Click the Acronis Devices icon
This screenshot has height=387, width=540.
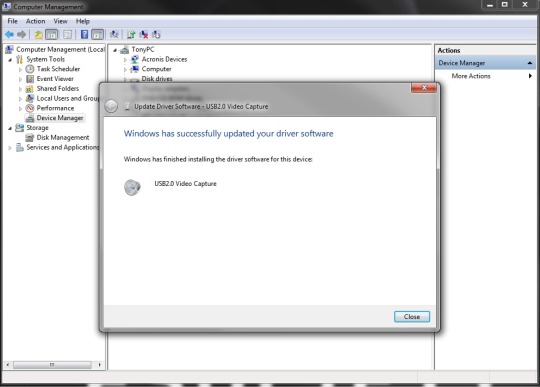pos(135,59)
